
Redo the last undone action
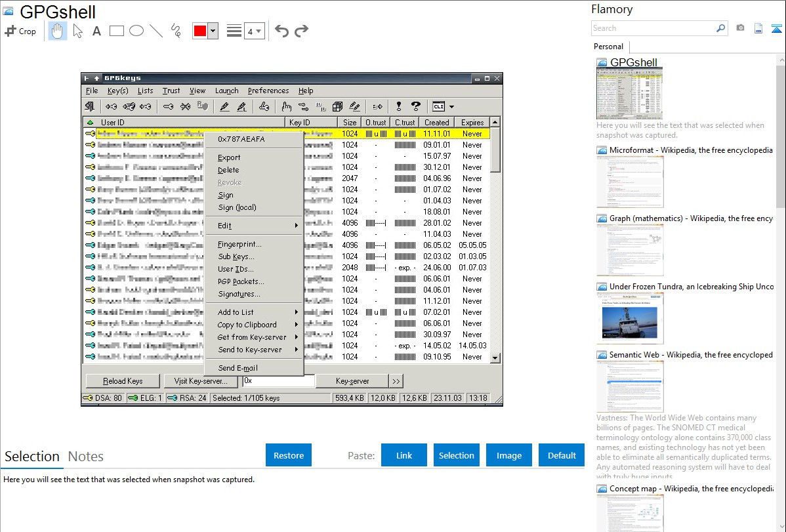(x=302, y=31)
